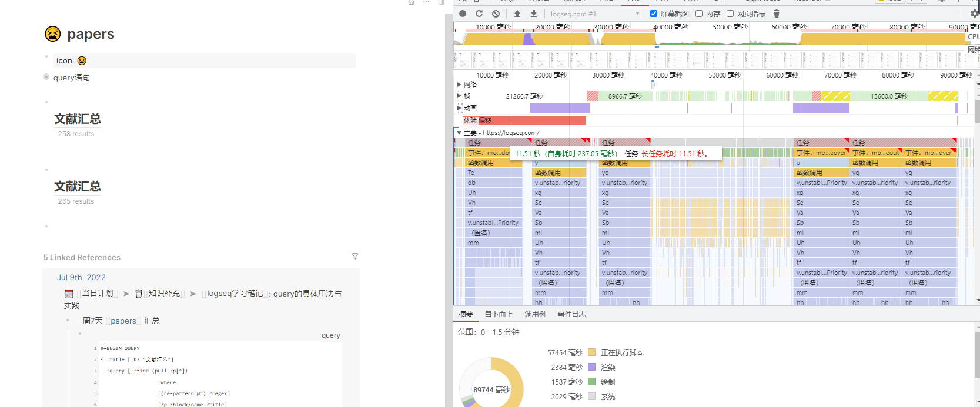This screenshot has width=980, height=407.
Task: Open the 调用树 call tree tab
Action: (535, 314)
